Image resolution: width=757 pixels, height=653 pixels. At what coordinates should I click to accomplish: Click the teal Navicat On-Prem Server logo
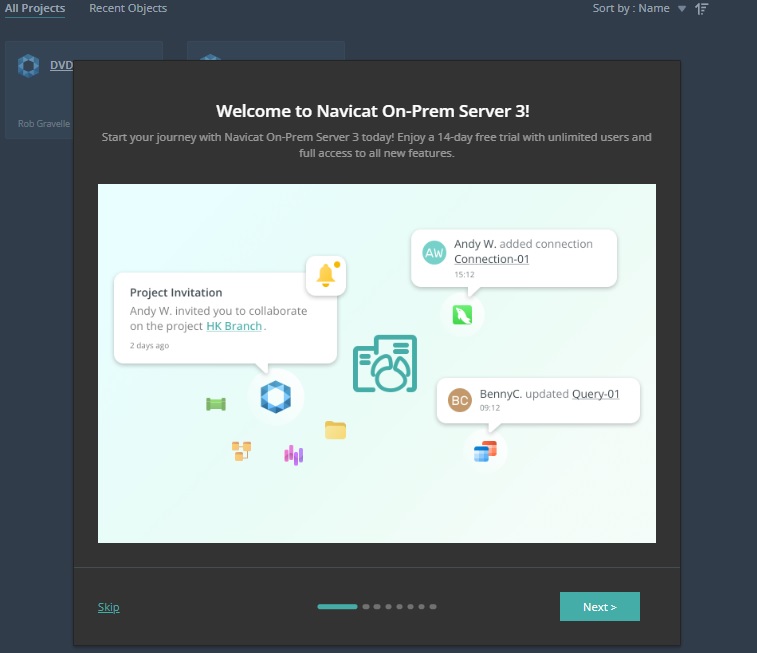pos(385,364)
